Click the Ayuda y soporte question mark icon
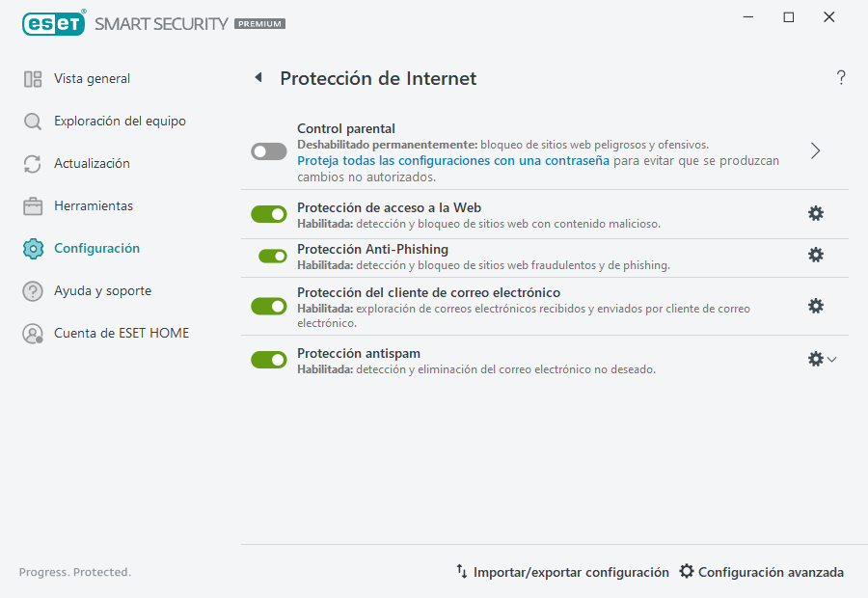 click(32, 290)
